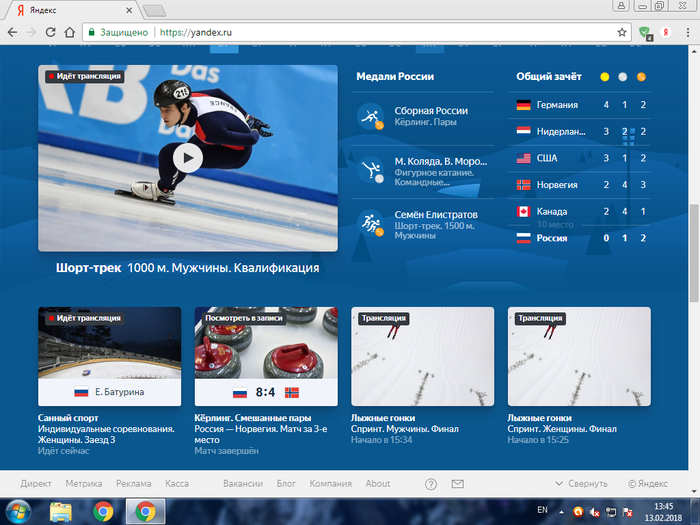Open Лыжные гонки women's sprint title
The width and height of the screenshot is (700, 525).
pos(539,418)
